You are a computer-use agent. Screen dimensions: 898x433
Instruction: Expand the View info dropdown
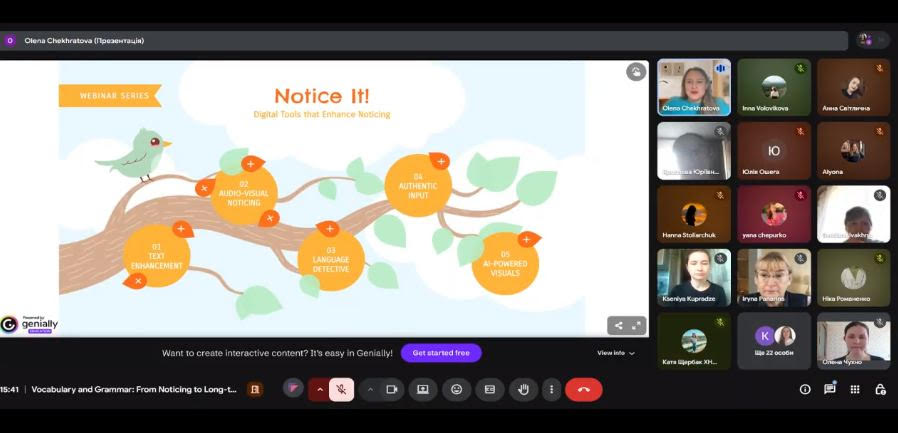[x=616, y=353]
